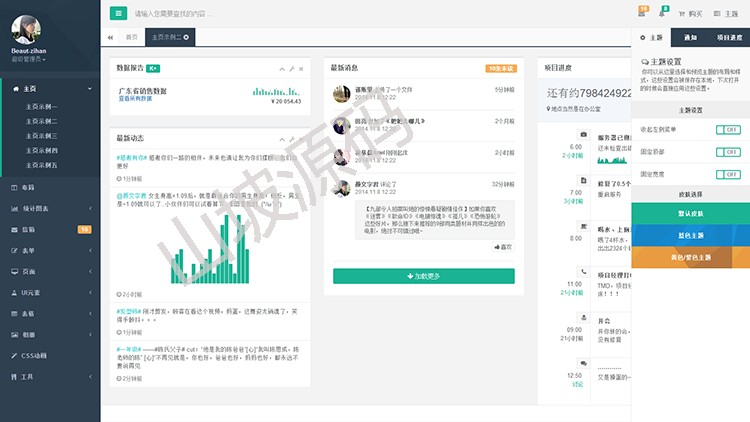Open the 通知 tab in right panel
The image size is (750, 422).
pyautogui.click(x=690, y=37)
